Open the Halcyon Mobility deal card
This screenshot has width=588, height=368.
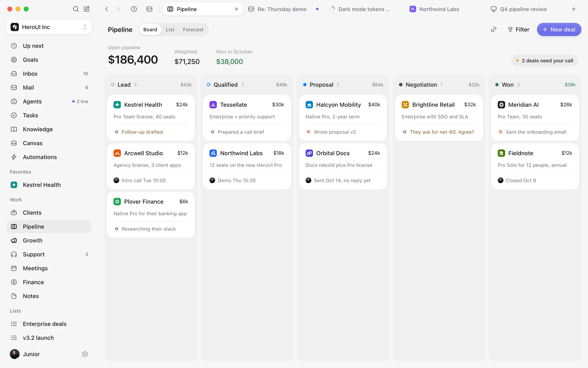point(343,118)
